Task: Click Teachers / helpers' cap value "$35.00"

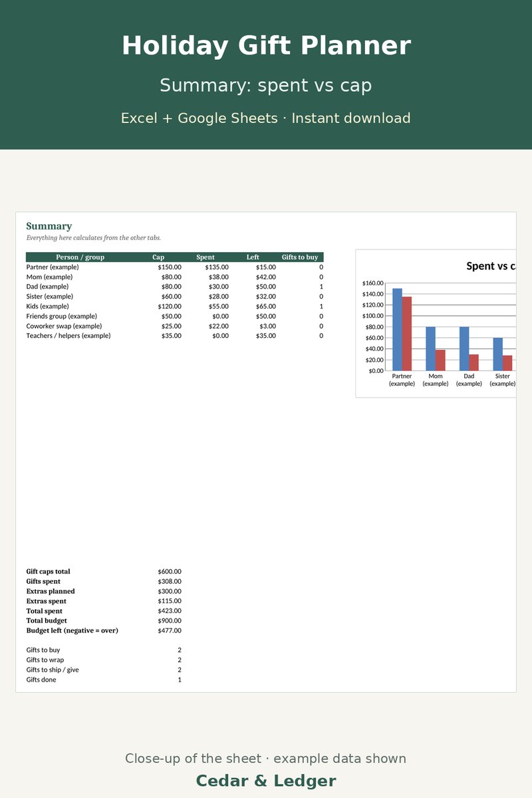Action: pyautogui.click(x=171, y=335)
